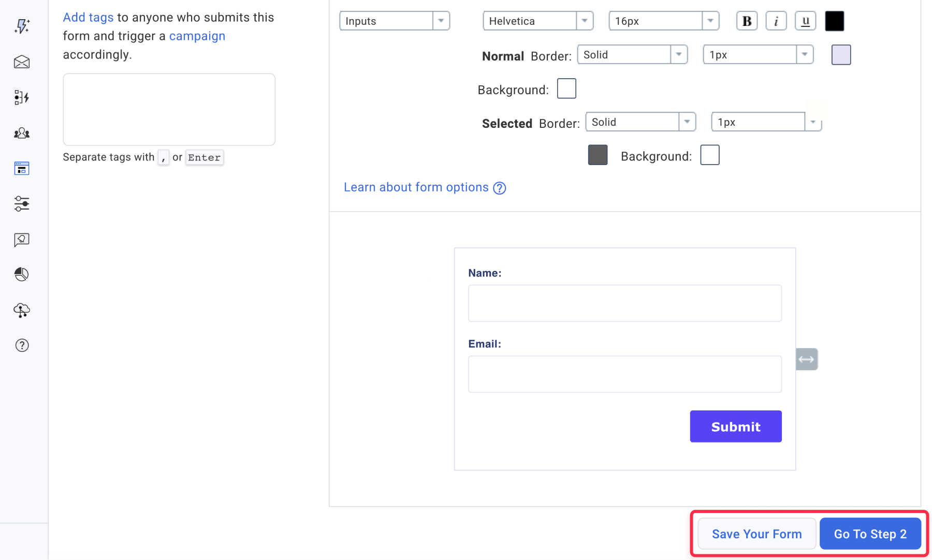
Task: Open the sliders settings icon in sidebar
Action: click(x=22, y=204)
